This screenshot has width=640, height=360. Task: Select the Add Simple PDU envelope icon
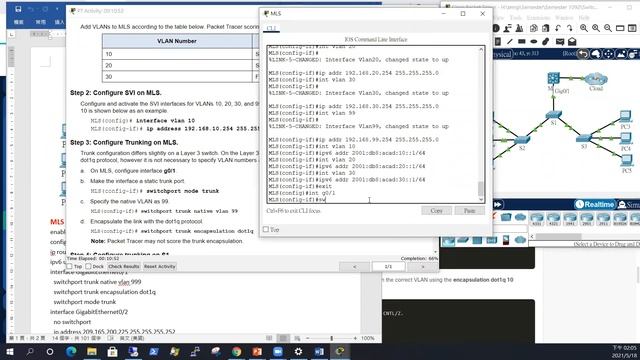[560, 42]
